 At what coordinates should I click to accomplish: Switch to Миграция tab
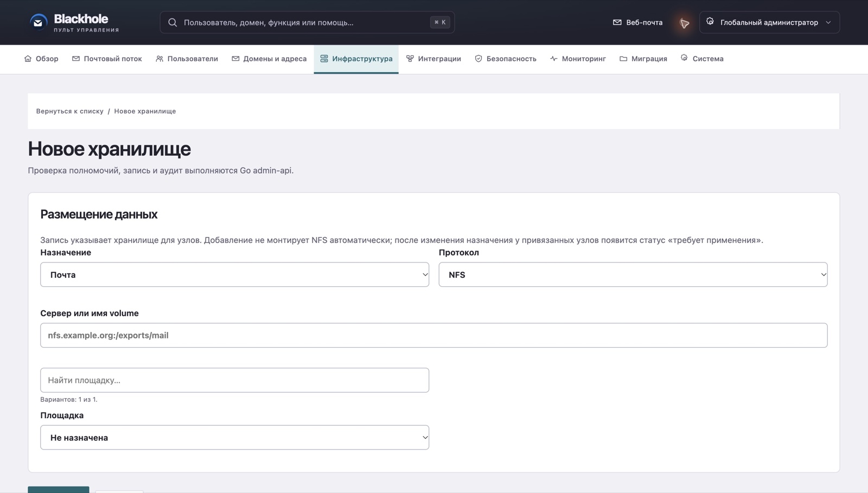click(x=643, y=59)
